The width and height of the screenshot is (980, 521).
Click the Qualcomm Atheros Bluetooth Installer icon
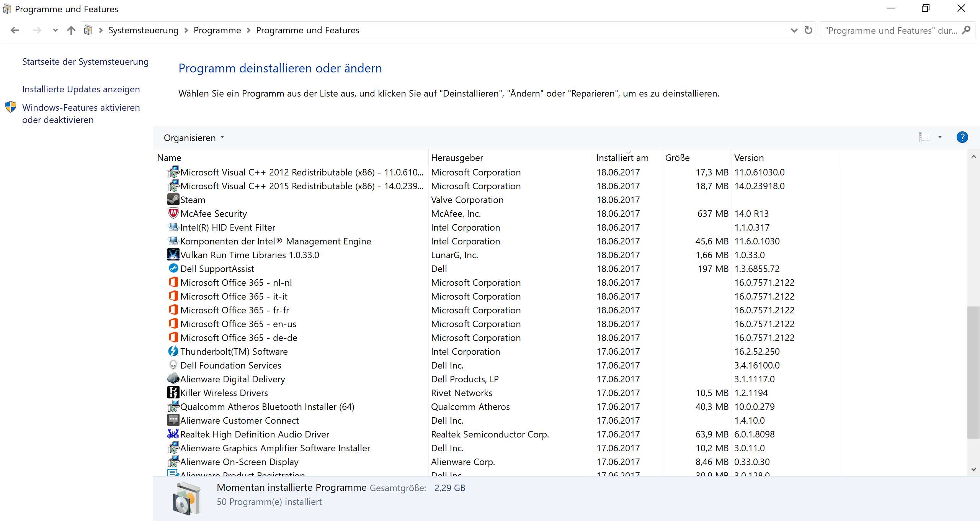(173, 406)
